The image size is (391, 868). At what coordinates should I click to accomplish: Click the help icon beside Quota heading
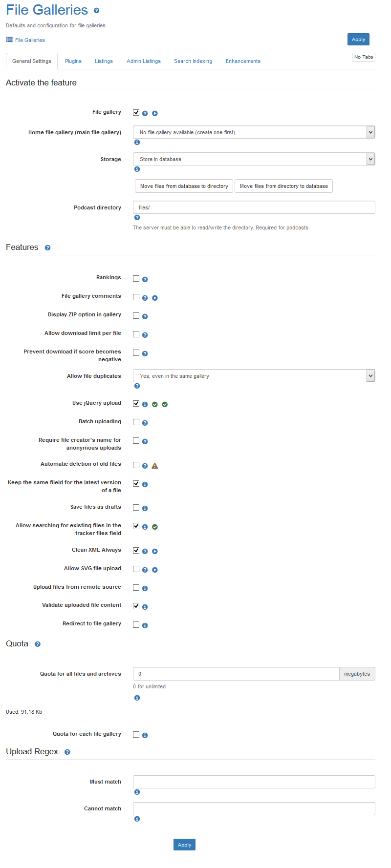[x=38, y=644]
